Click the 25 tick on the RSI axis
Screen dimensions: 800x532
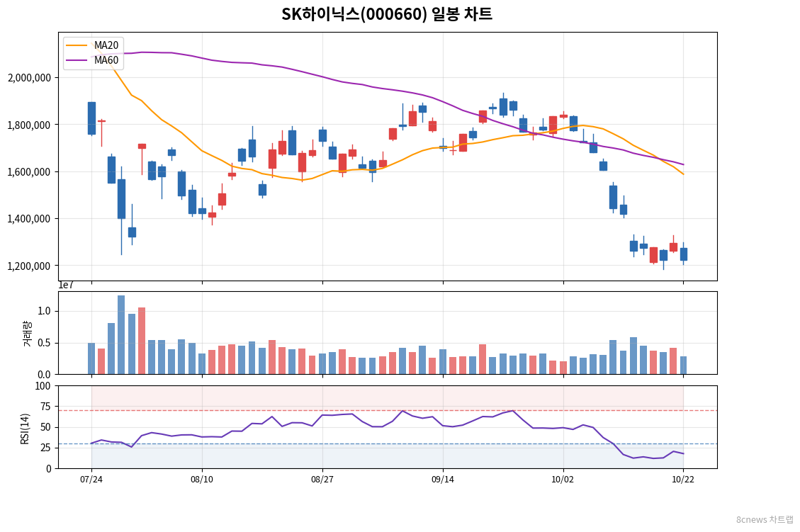click(45, 448)
